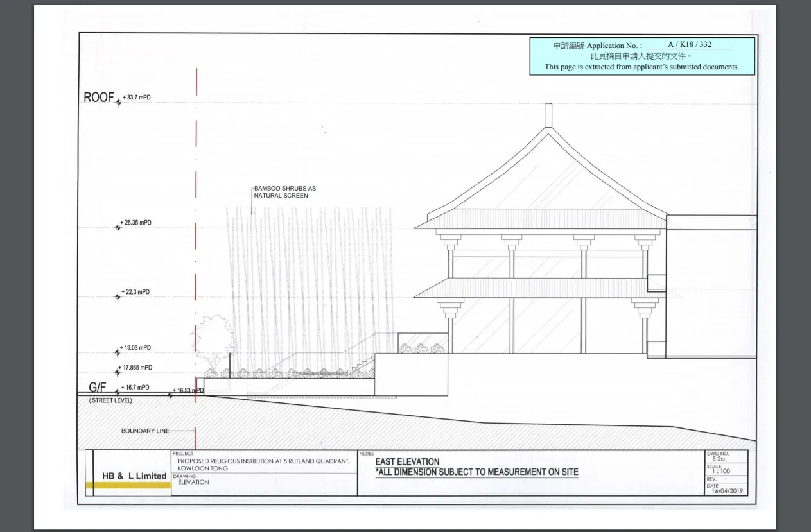The height and width of the screenshot is (532, 811).
Task: Click the roof finial atop the temple
Action: [548, 116]
